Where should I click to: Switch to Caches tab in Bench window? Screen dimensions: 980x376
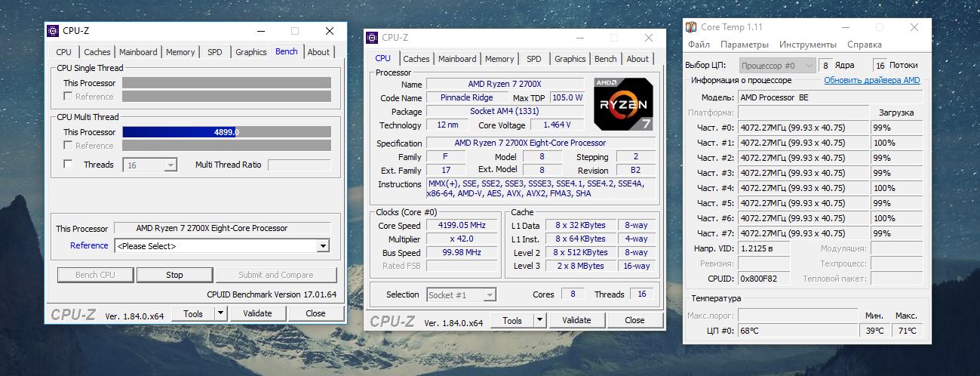[97, 52]
